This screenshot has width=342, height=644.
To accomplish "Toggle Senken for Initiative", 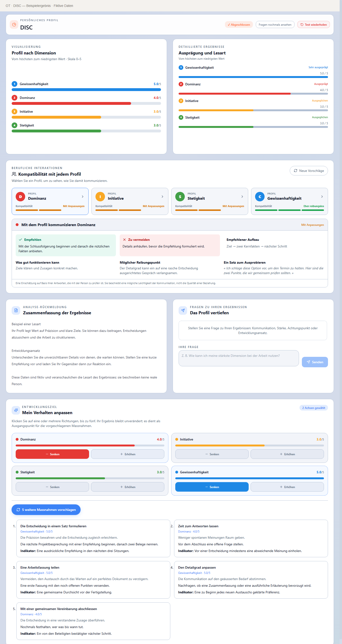I will click(x=212, y=454).
